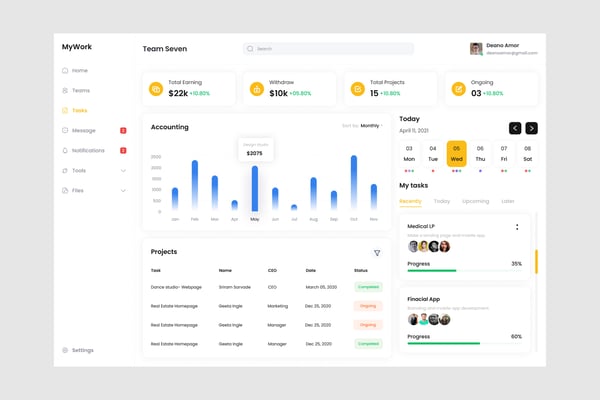Click Finacial App team avatars

click(x=429, y=319)
